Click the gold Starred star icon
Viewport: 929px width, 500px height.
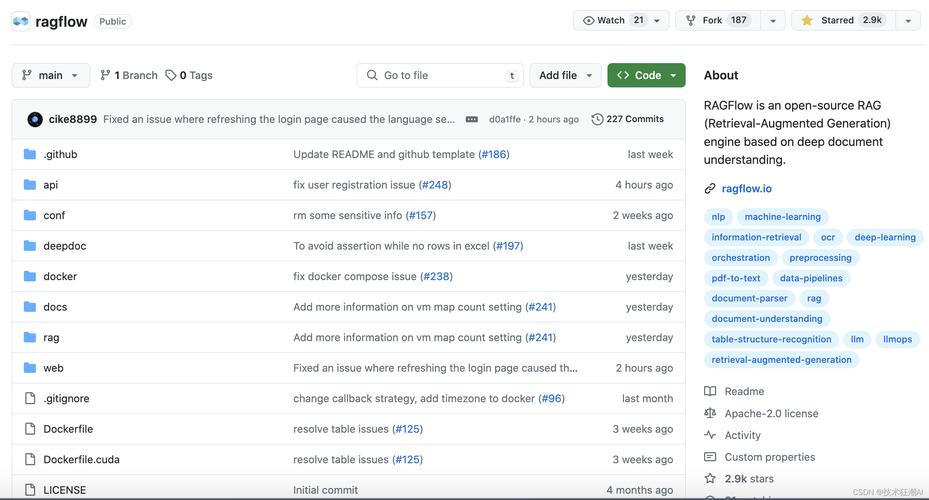click(807, 20)
